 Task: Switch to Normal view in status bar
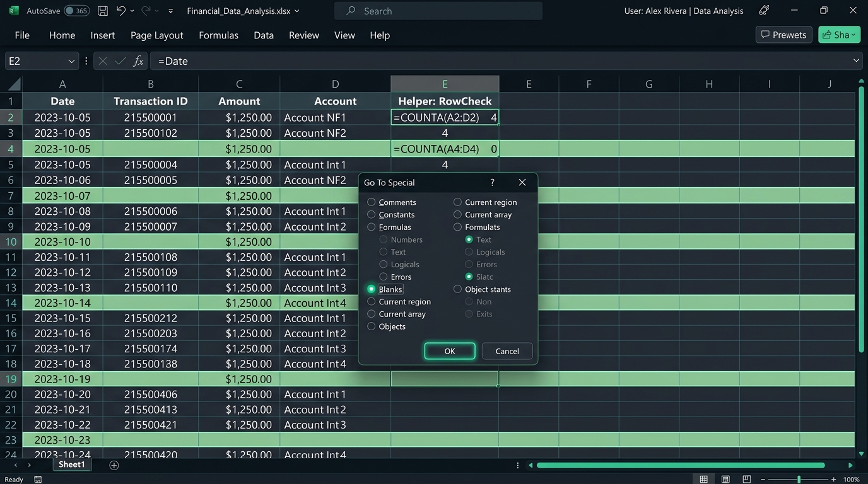[x=703, y=480]
